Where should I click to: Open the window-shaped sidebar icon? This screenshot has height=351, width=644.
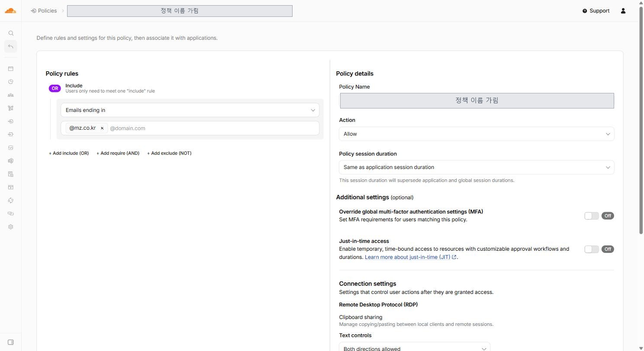[x=11, y=69]
